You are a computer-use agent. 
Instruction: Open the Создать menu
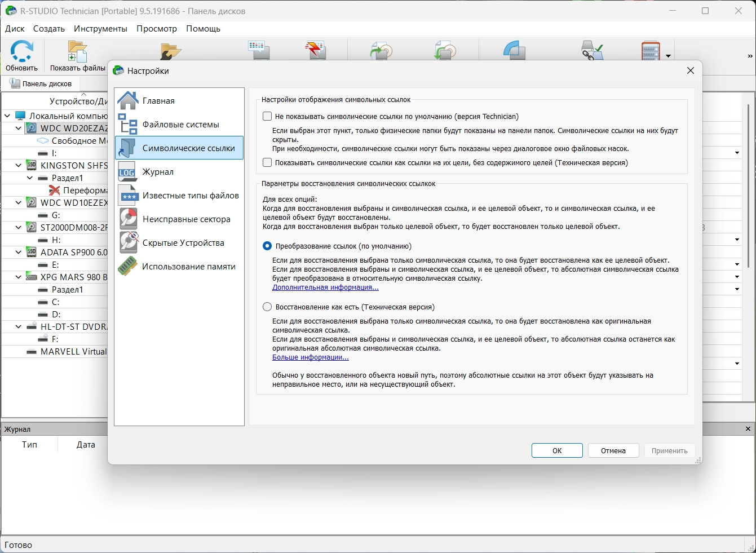49,29
